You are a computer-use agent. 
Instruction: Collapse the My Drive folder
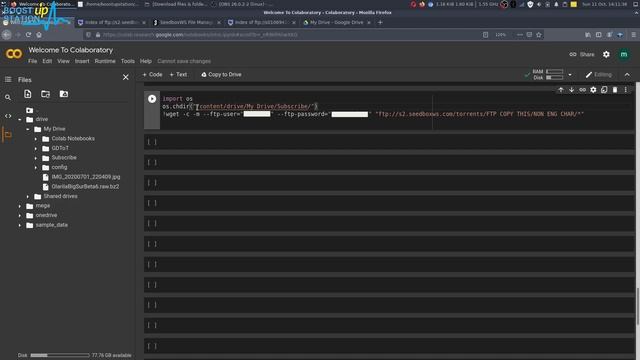(x=28, y=129)
